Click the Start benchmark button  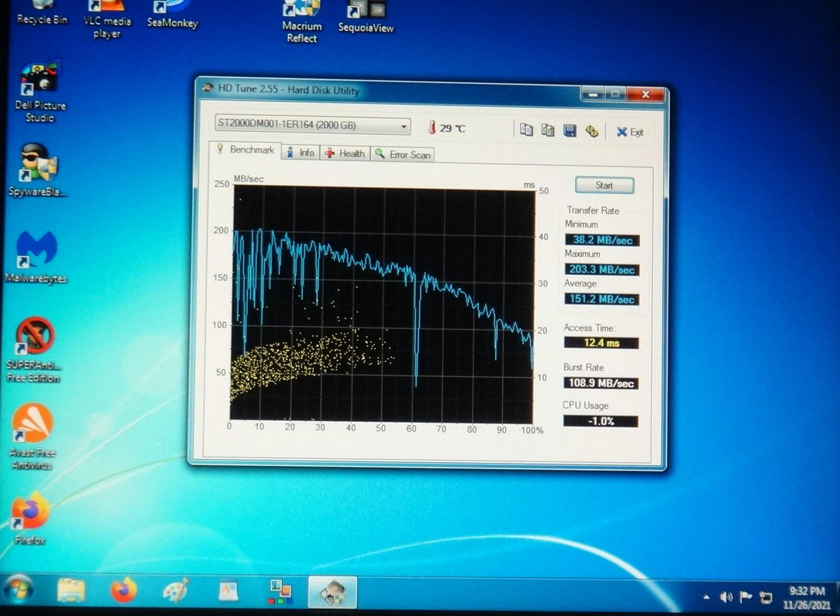(x=604, y=186)
